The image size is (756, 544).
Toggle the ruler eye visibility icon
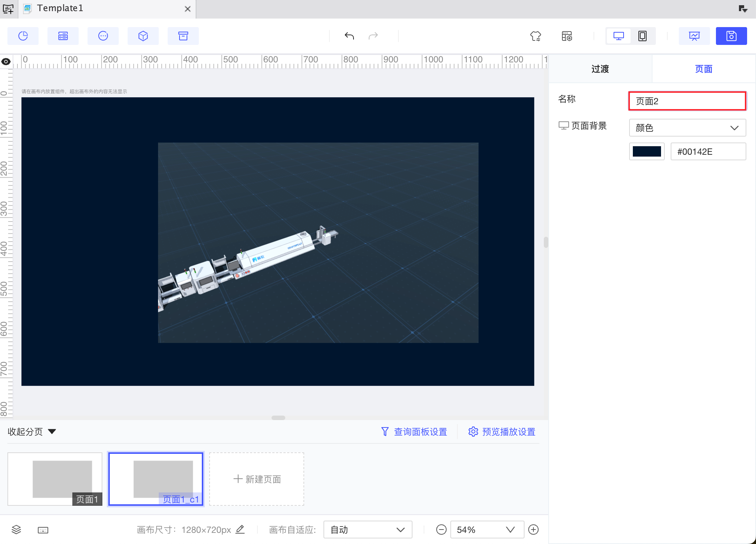(x=6, y=62)
